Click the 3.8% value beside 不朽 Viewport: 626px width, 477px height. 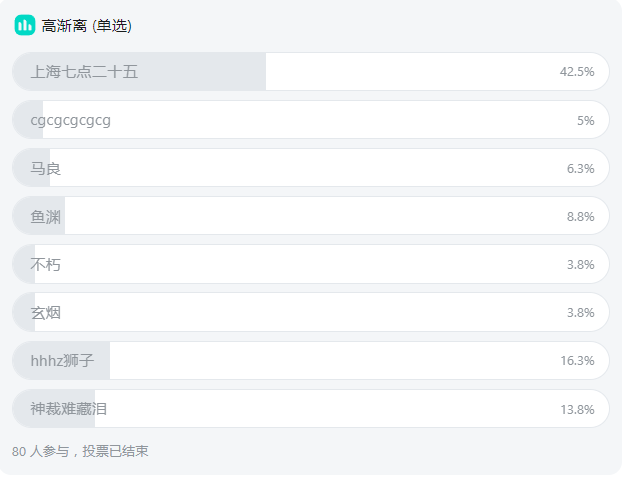(580, 265)
